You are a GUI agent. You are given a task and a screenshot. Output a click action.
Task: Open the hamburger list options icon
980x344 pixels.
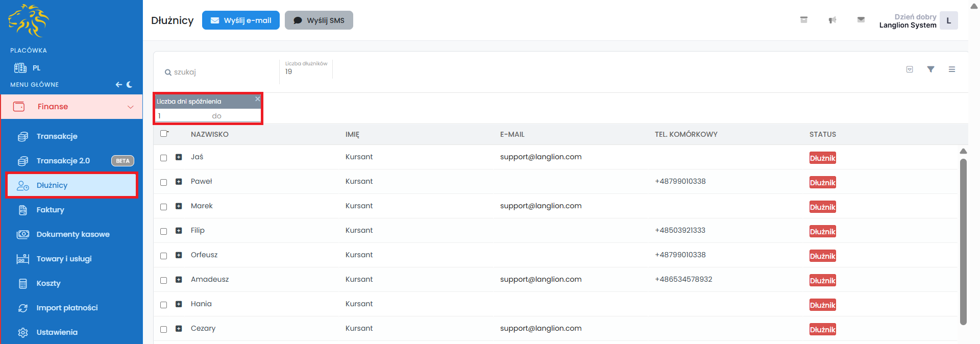[x=951, y=69]
